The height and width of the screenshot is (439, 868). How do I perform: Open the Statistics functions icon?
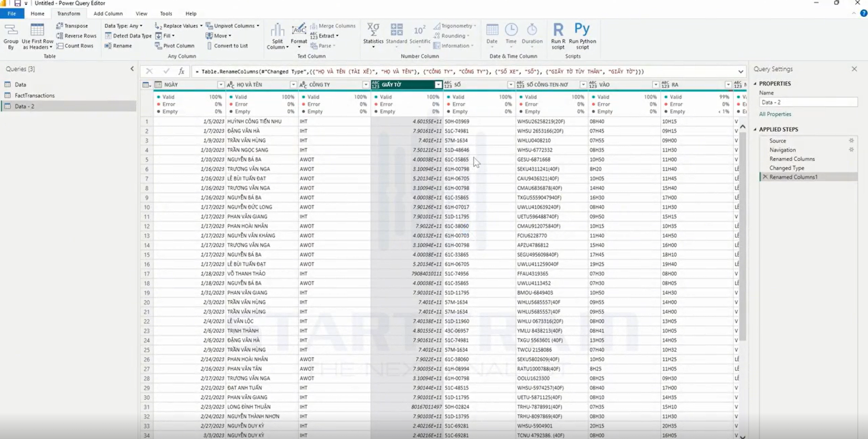(373, 29)
